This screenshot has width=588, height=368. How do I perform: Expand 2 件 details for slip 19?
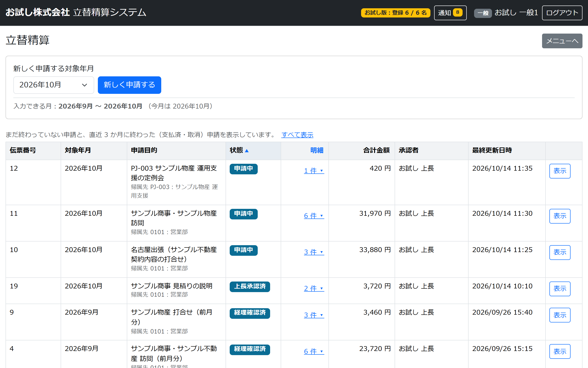[314, 288]
